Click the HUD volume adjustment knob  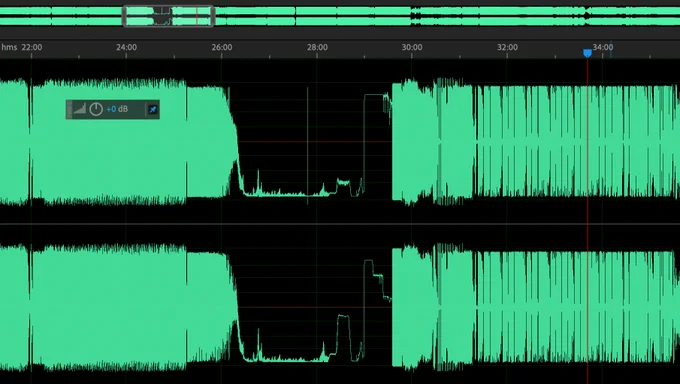tap(96, 109)
